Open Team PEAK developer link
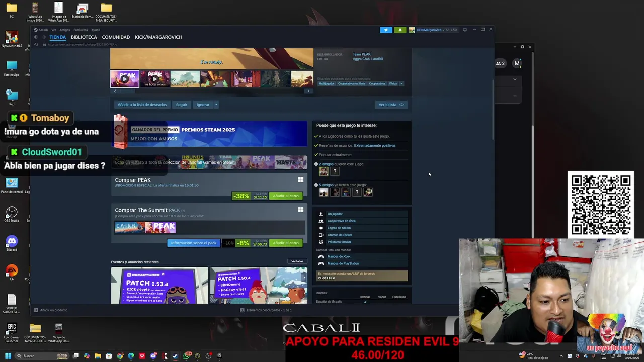 [362, 54]
